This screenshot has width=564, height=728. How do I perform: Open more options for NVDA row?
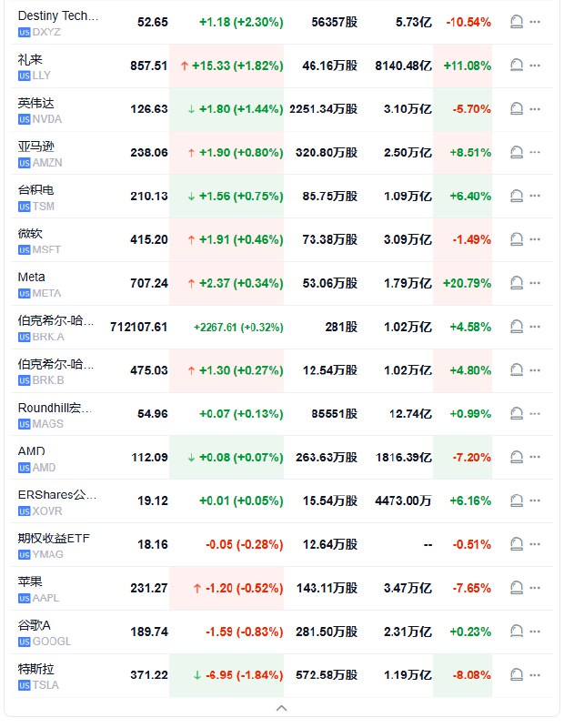pyautogui.click(x=535, y=109)
